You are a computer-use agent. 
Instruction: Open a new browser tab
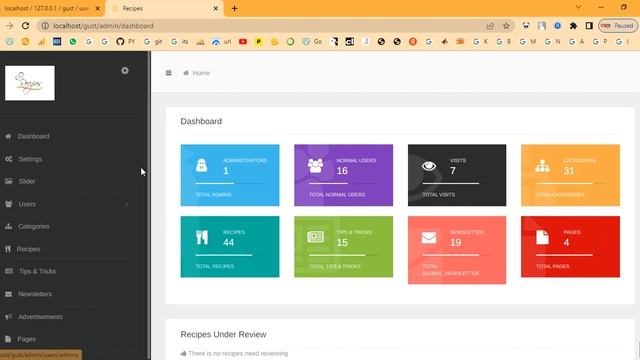pos(234,9)
